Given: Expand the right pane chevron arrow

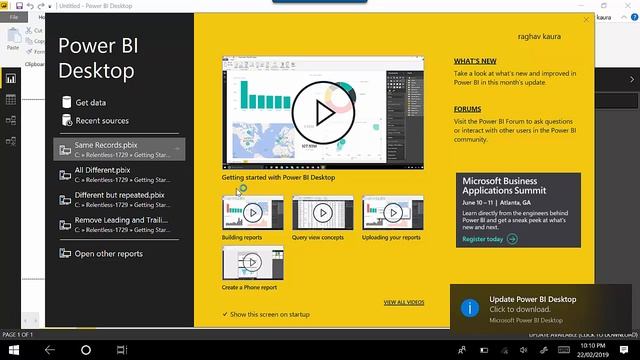Looking at the screenshot, I should (x=631, y=80).
